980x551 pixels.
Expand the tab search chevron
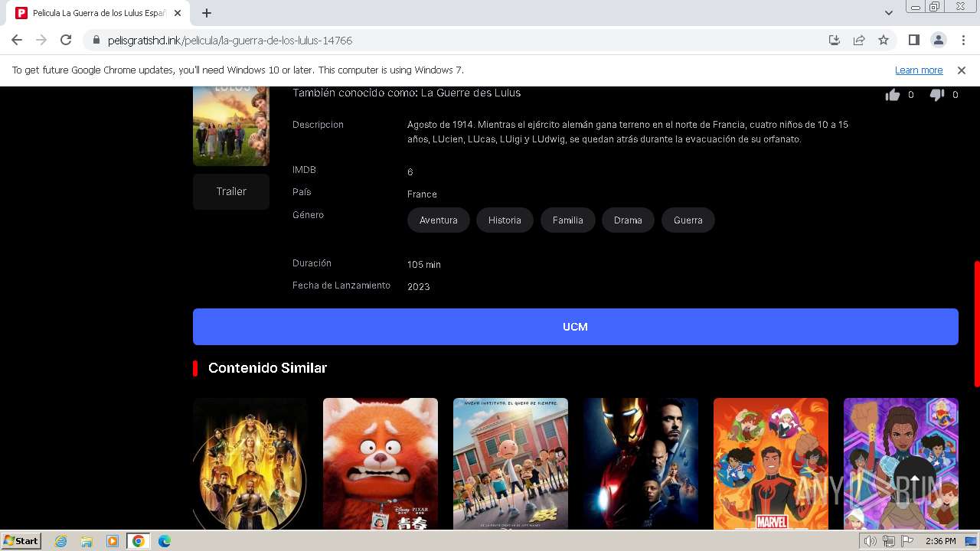pos(889,13)
